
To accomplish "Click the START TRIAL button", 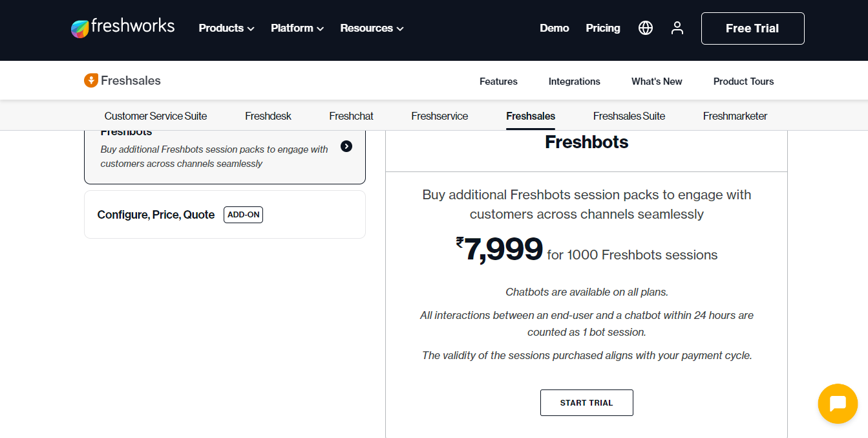I will tap(586, 402).
